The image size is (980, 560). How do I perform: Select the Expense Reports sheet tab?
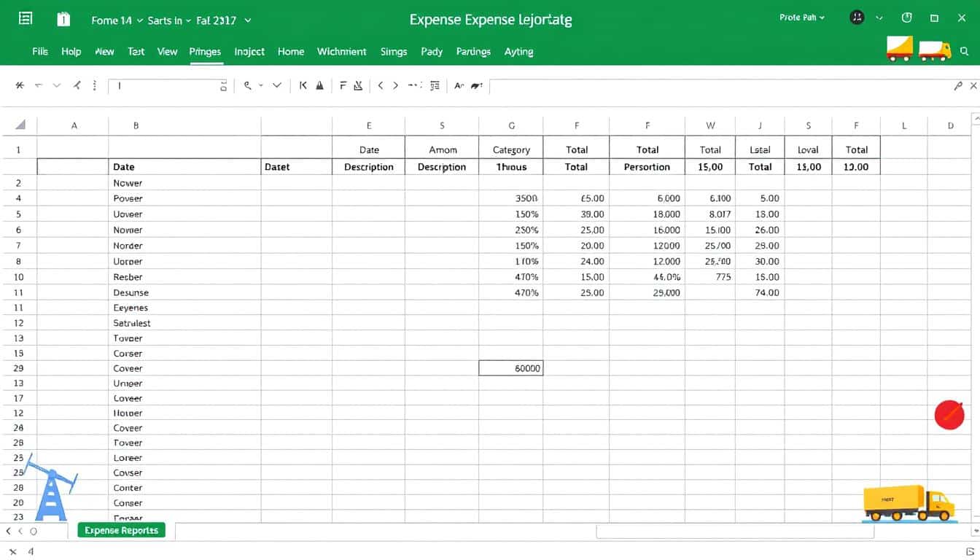pos(122,530)
